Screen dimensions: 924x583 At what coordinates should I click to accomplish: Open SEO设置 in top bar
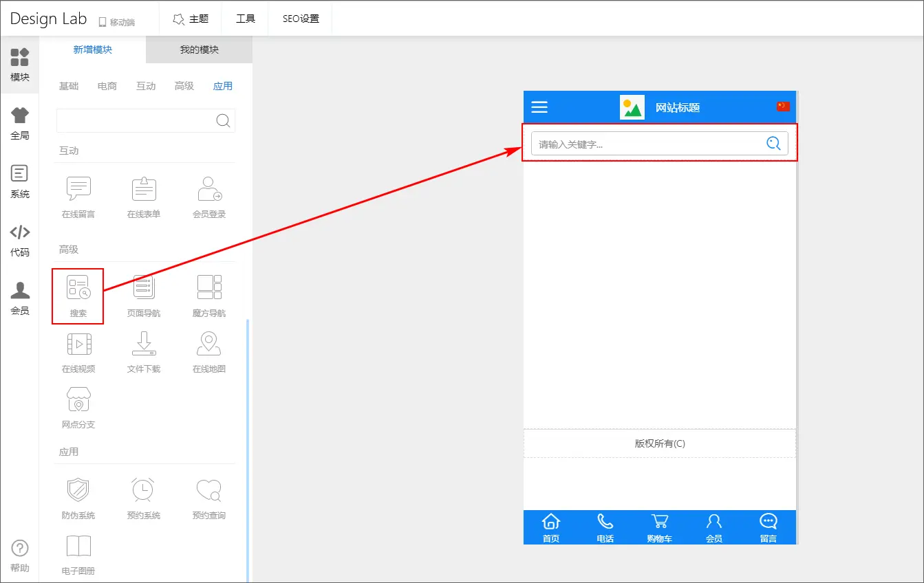click(x=301, y=19)
